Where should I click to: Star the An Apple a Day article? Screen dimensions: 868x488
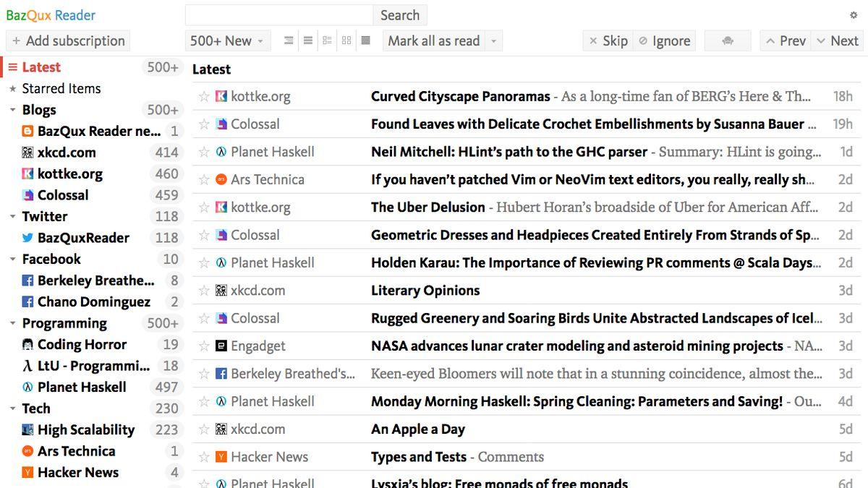[204, 429]
